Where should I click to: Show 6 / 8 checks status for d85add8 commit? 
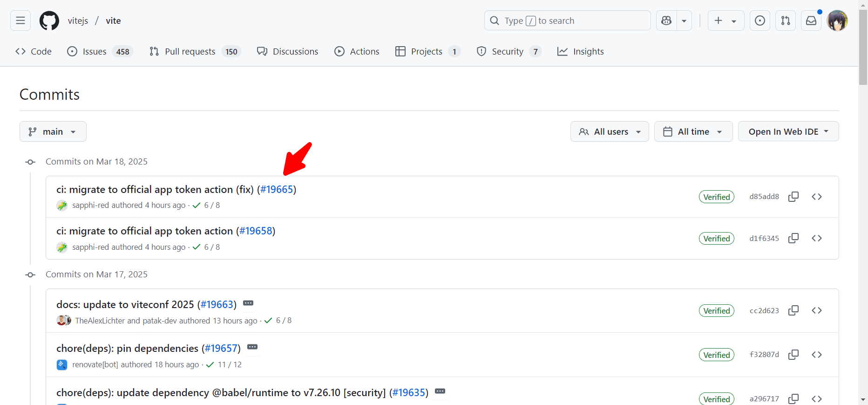click(x=206, y=205)
